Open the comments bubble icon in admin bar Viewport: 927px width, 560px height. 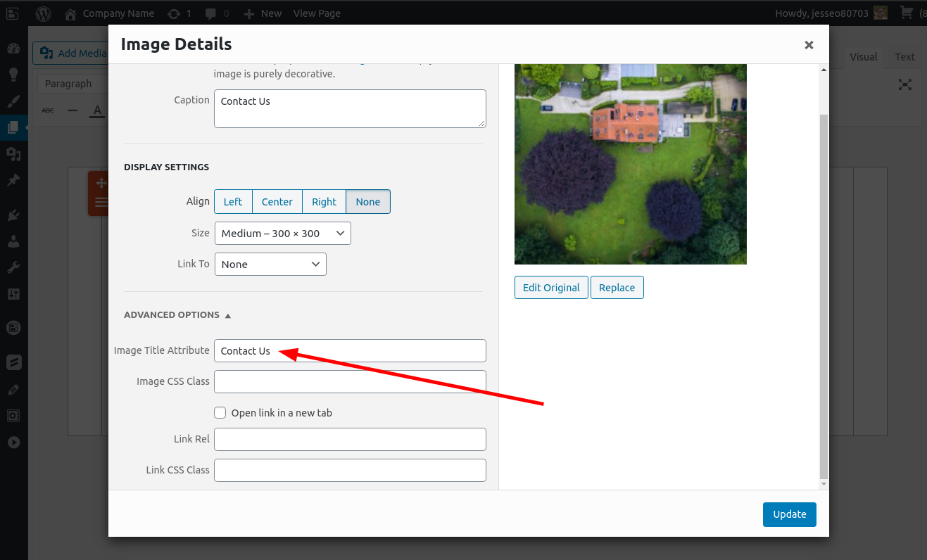(x=217, y=13)
